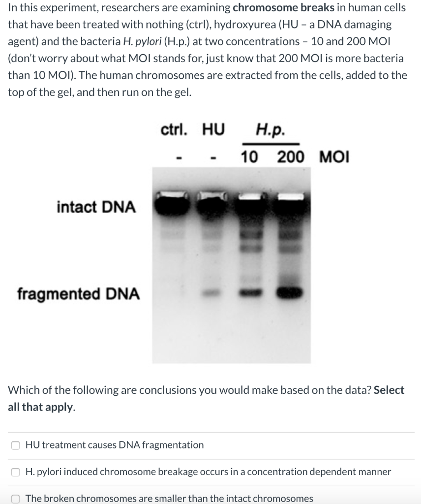Click the H. pylori induced chromosome breakage answer text

[208, 472]
